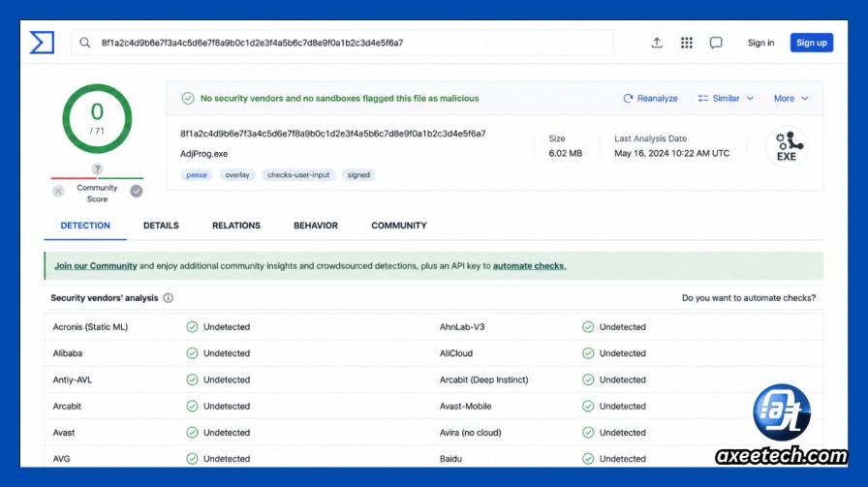Click the Acronis (Static ML) vendor name
The image size is (868, 487).
click(x=90, y=327)
